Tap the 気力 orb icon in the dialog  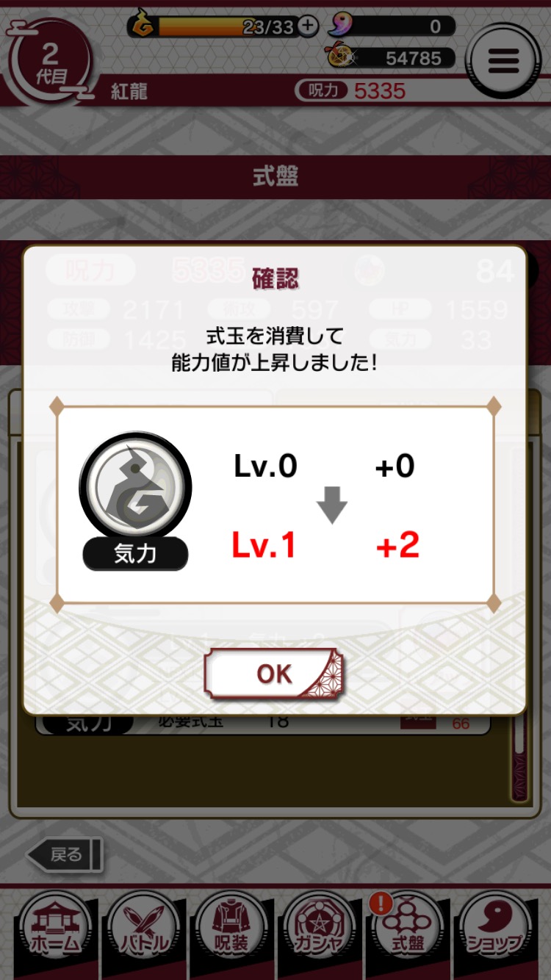[x=135, y=488]
